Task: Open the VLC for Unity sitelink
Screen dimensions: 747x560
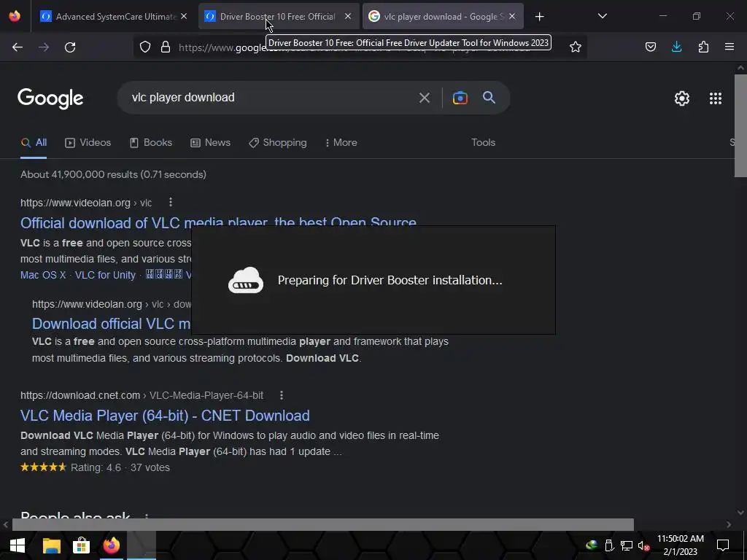Action: pos(105,275)
